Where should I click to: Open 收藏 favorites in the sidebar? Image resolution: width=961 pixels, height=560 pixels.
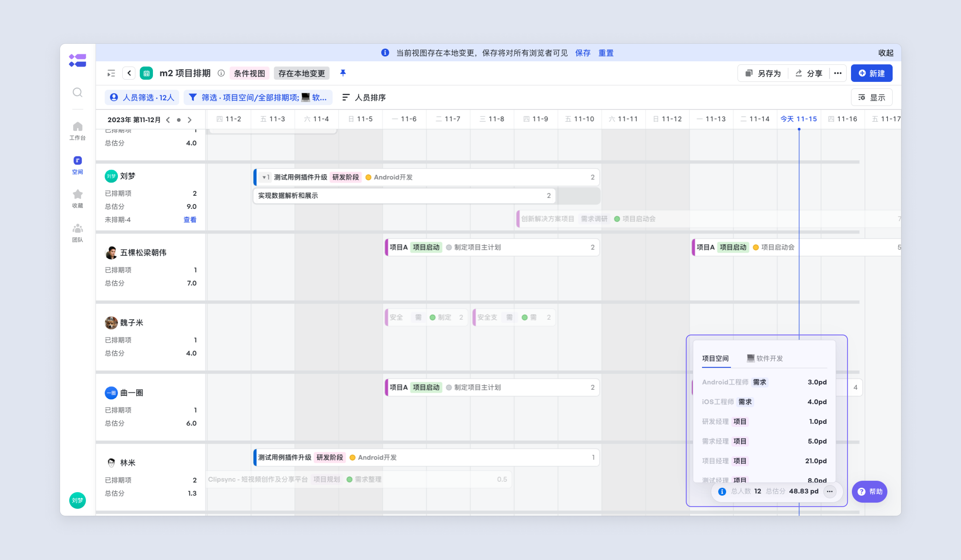(77, 199)
